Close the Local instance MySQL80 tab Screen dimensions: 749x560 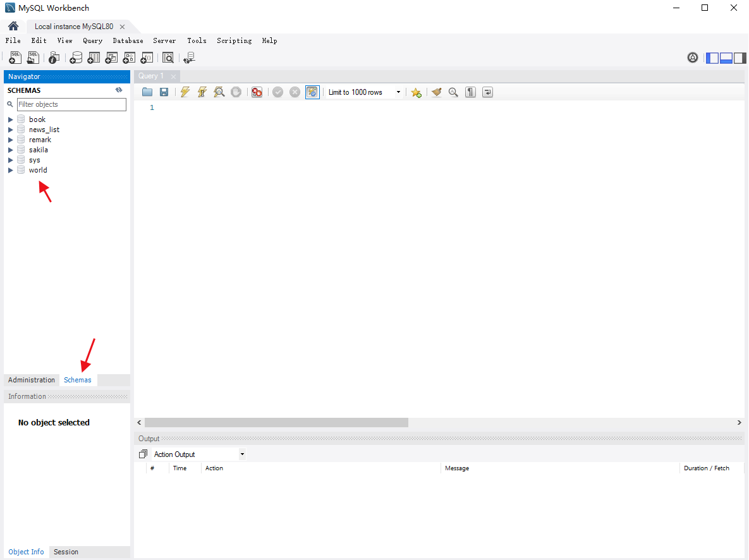(x=122, y=27)
